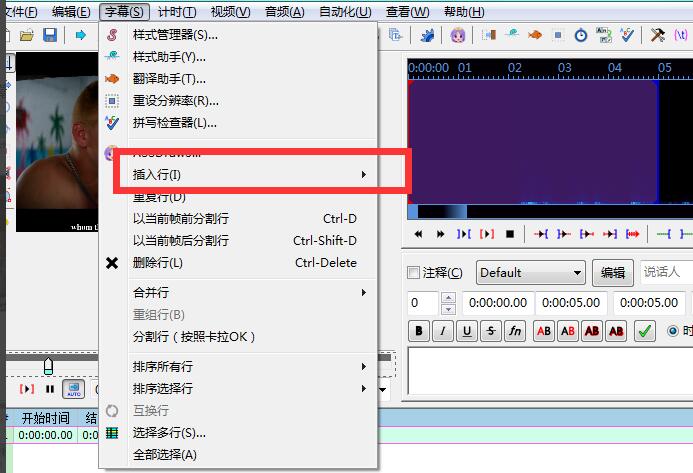Open font chooser with fn button
The image size is (693, 473).
pyautogui.click(x=515, y=331)
